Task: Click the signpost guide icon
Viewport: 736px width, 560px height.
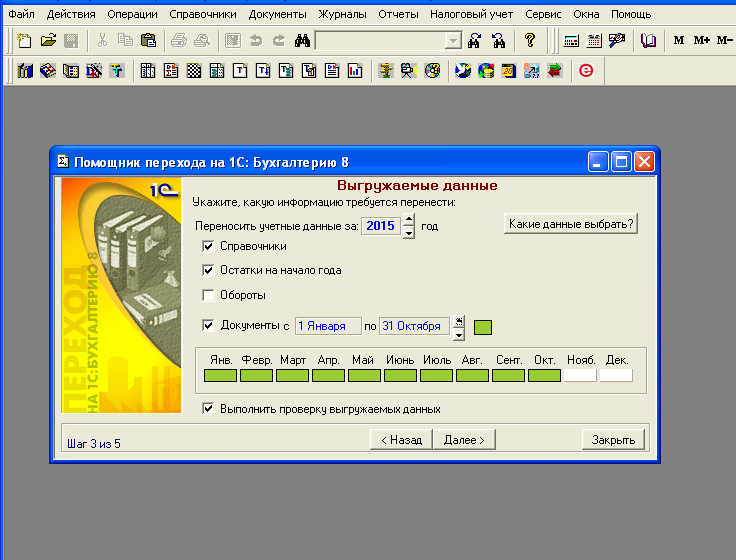Action: (386, 71)
